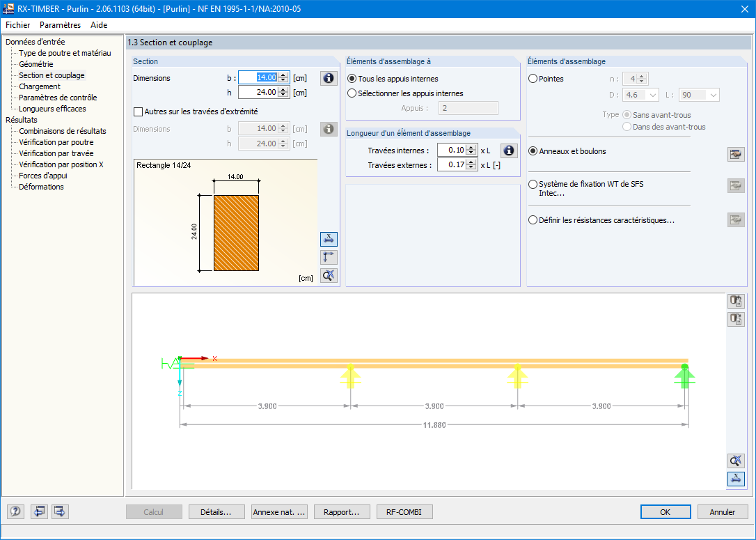Click the upper export icon beside the beam graphic

(x=736, y=301)
